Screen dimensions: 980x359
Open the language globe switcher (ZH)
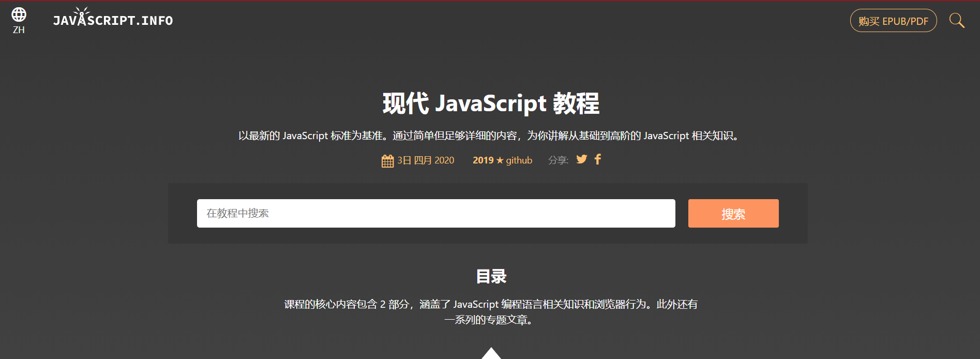tap(19, 21)
